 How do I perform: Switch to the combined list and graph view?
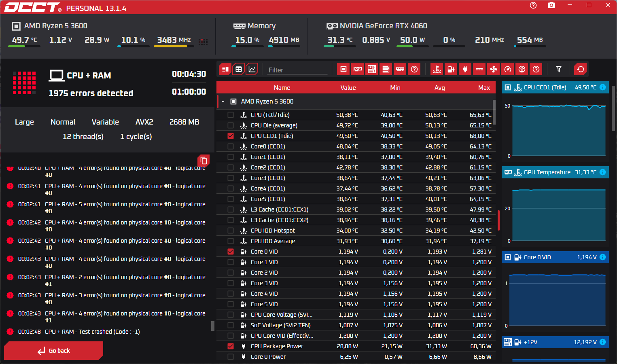pos(225,69)
